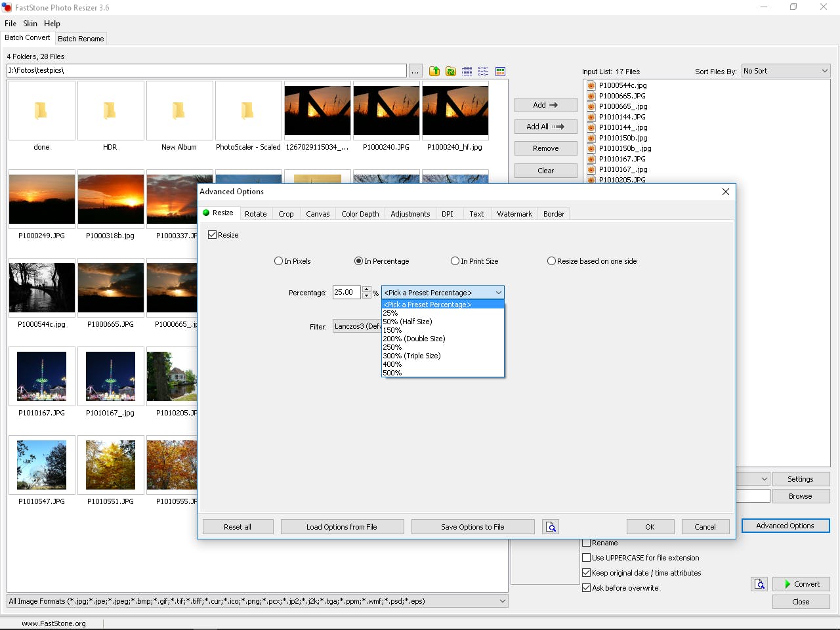The width and height of the screenshot is (840, 630).
Task: Switch to the Rotate tab
Action: (256, 214)
